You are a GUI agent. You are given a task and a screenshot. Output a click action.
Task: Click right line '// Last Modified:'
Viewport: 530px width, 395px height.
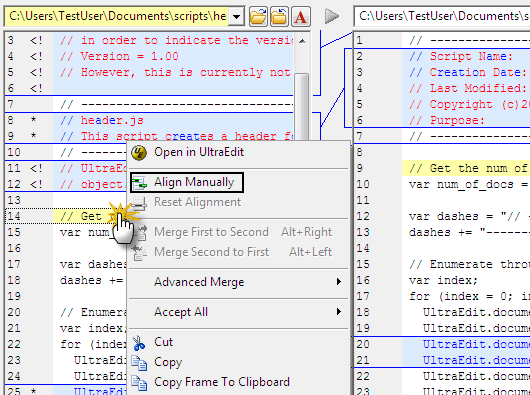click(x=467, y=89)
